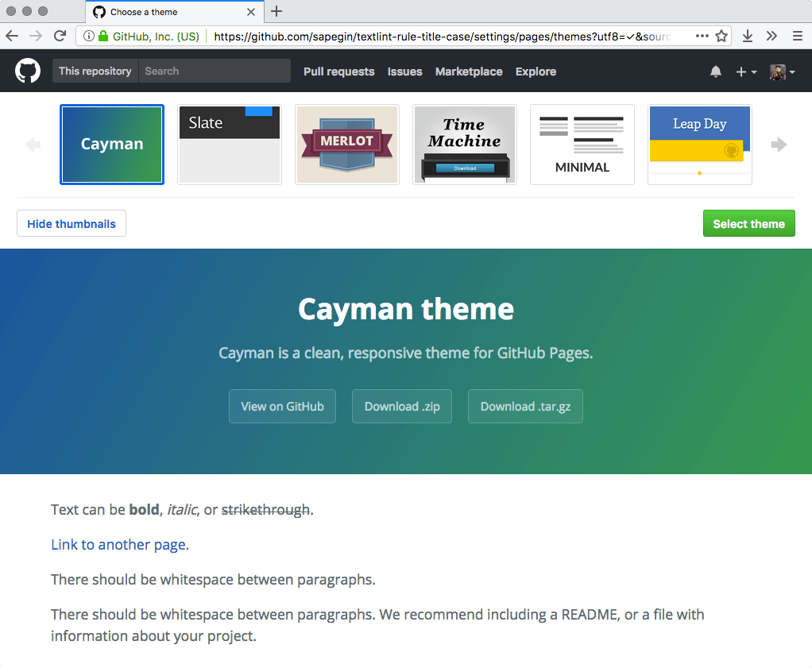Hide thumbnails using the toggle button
Screen dimensions: 812x668
[71, 223]
